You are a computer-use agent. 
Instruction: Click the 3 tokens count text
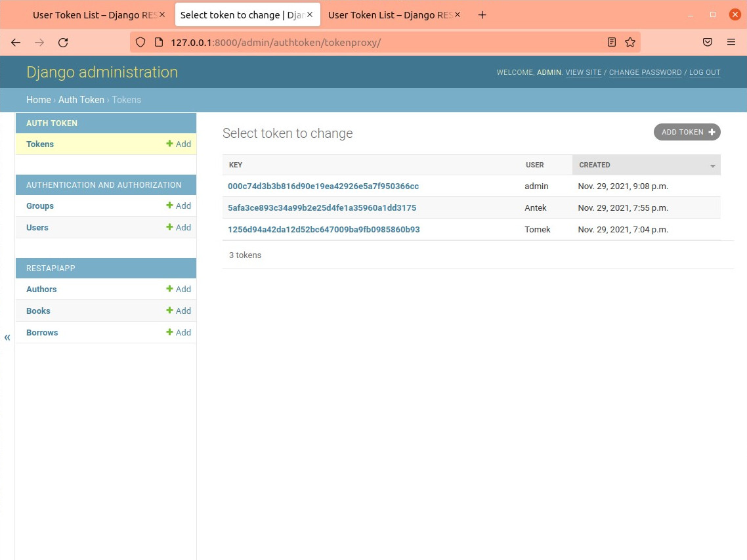[245, 255]
